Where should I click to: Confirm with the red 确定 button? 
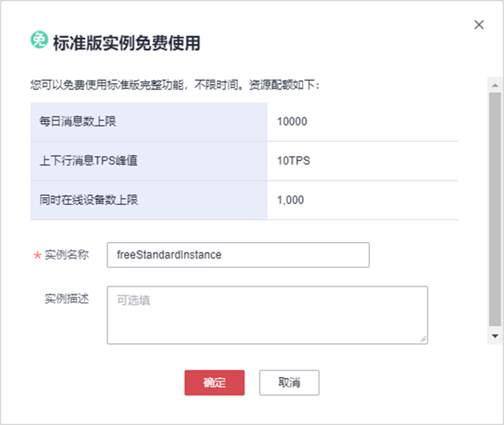(214, 383)
